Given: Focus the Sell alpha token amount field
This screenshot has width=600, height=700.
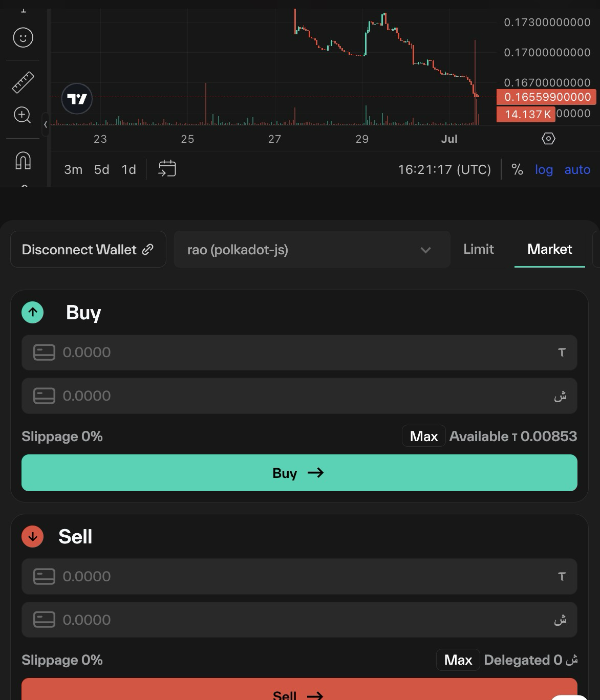Looking at the screenshot, I should [299, 620].
